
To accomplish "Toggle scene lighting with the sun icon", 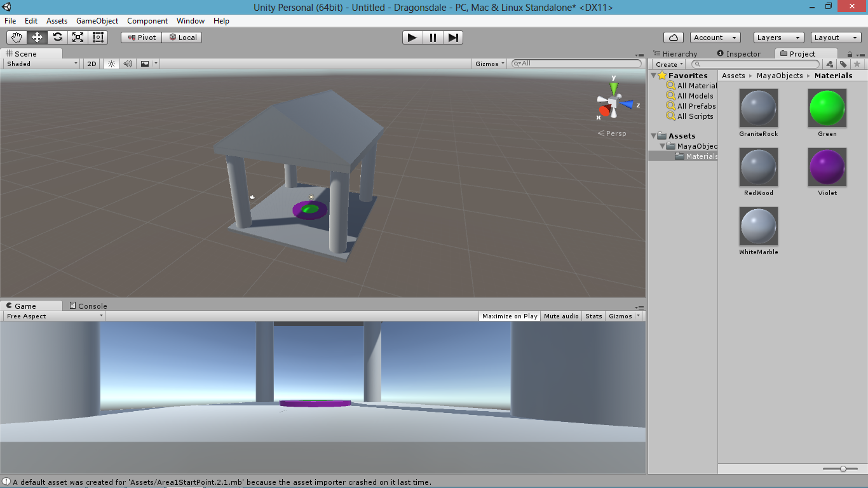I will 111,64.
